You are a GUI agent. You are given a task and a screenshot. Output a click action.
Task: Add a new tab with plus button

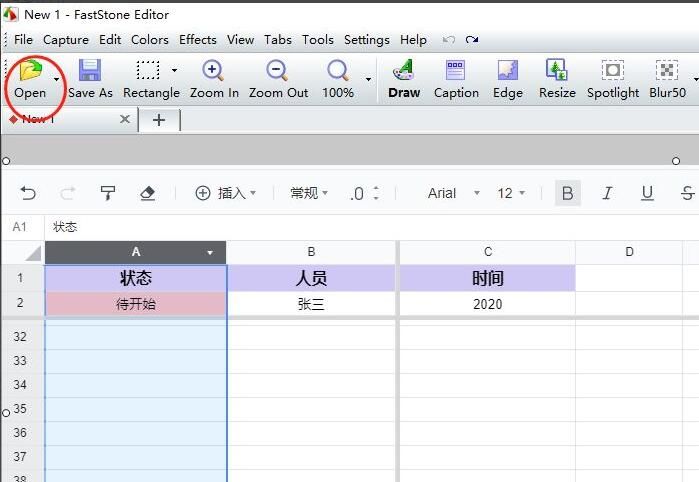(159, 120)
